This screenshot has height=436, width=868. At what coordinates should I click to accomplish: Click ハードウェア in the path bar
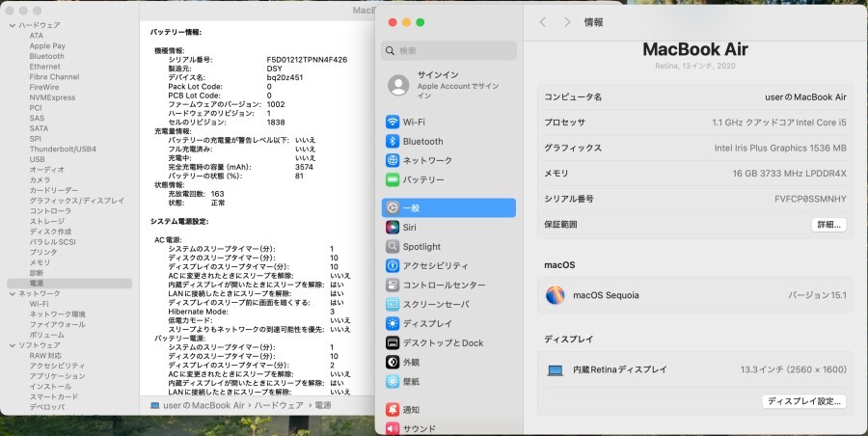(279, 405)
